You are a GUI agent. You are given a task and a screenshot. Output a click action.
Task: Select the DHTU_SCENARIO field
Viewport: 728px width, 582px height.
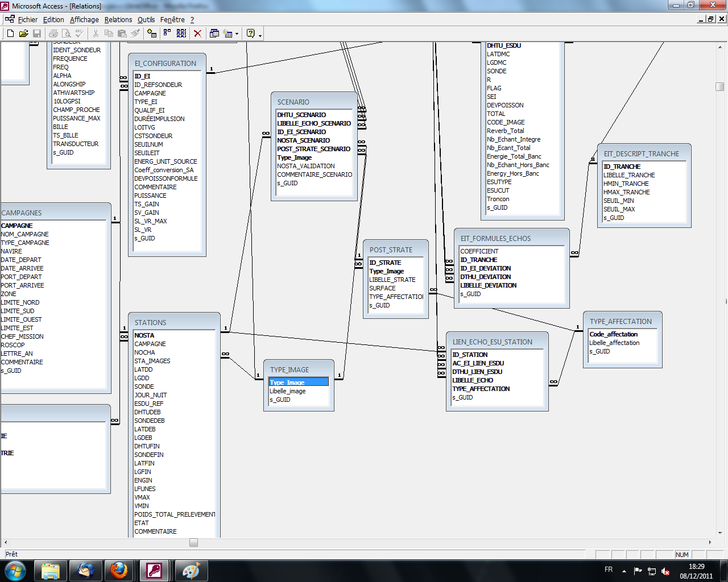315,115
